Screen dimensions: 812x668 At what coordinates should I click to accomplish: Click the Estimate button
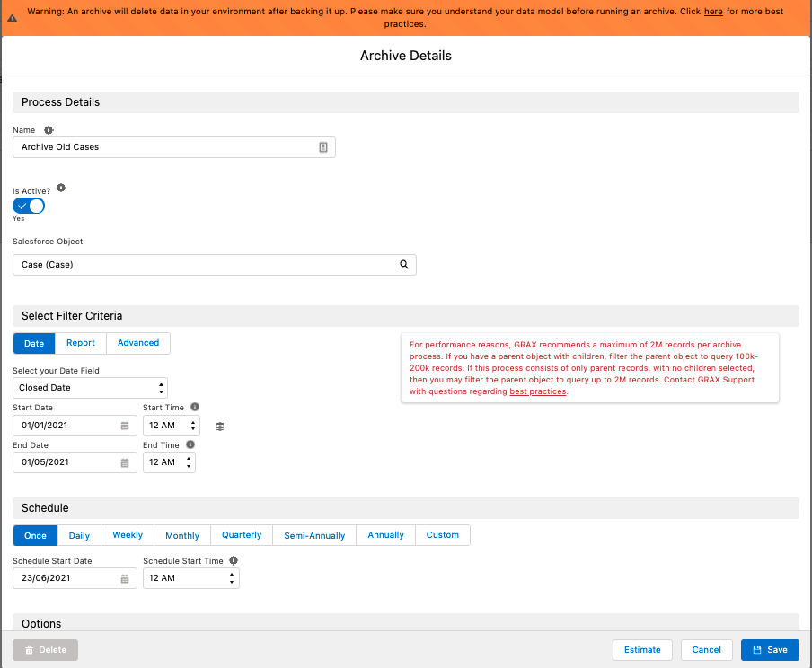[642, 650]
